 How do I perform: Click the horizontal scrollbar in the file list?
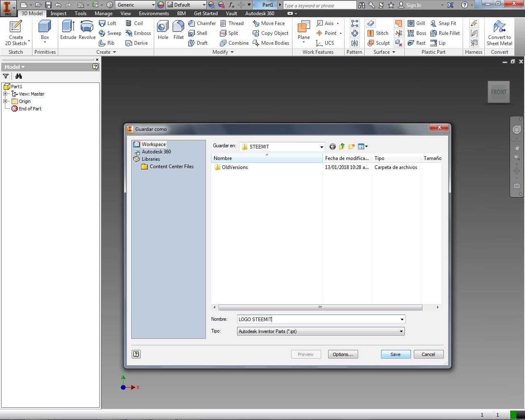point(320,307)
